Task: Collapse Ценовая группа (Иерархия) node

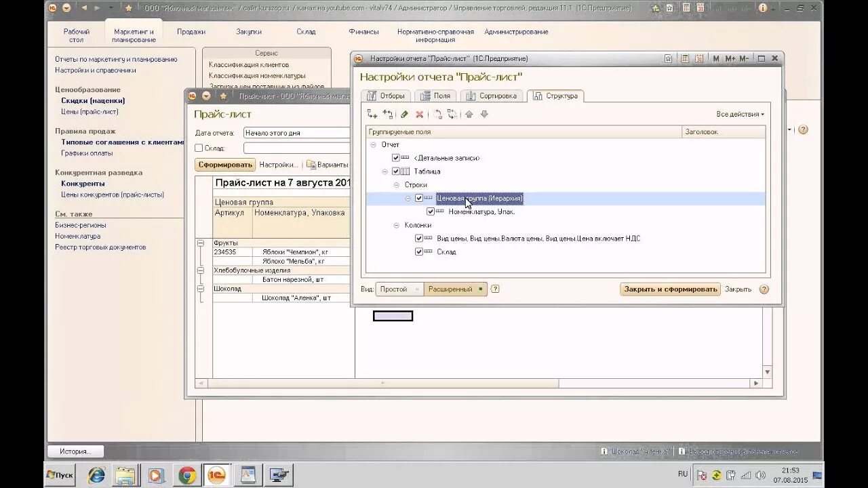Action: [x=408, y=199]
